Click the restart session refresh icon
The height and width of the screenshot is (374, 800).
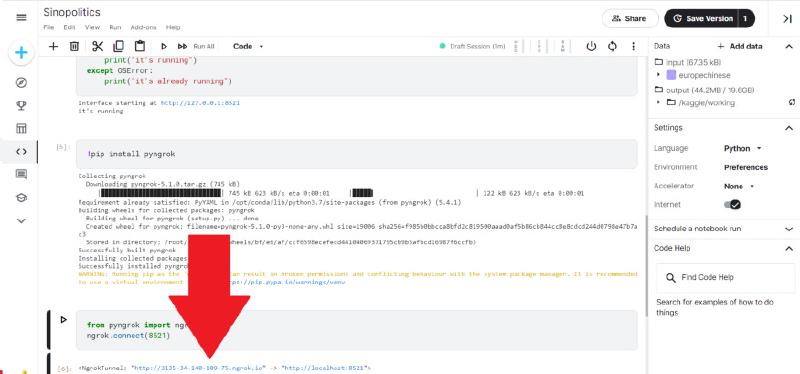(x=612, y=46)
